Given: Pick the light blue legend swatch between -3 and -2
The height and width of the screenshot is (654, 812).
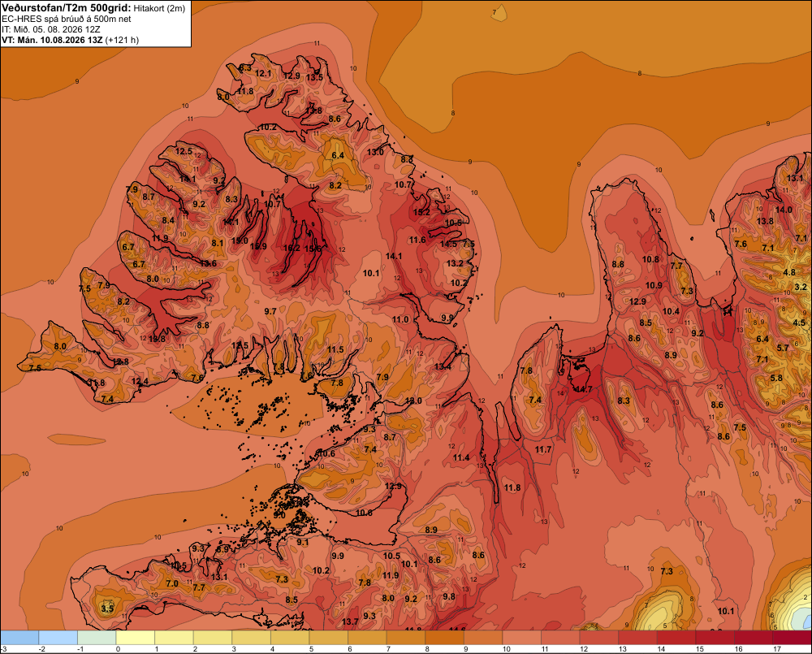Looking at the screenshot, I should point(19,637).
